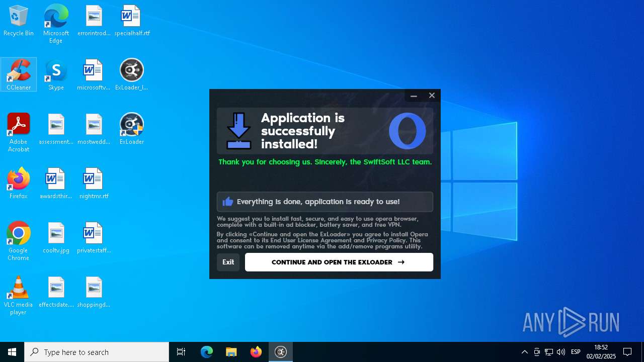Select the CCleaner desktop shortcut

[19, 74]
